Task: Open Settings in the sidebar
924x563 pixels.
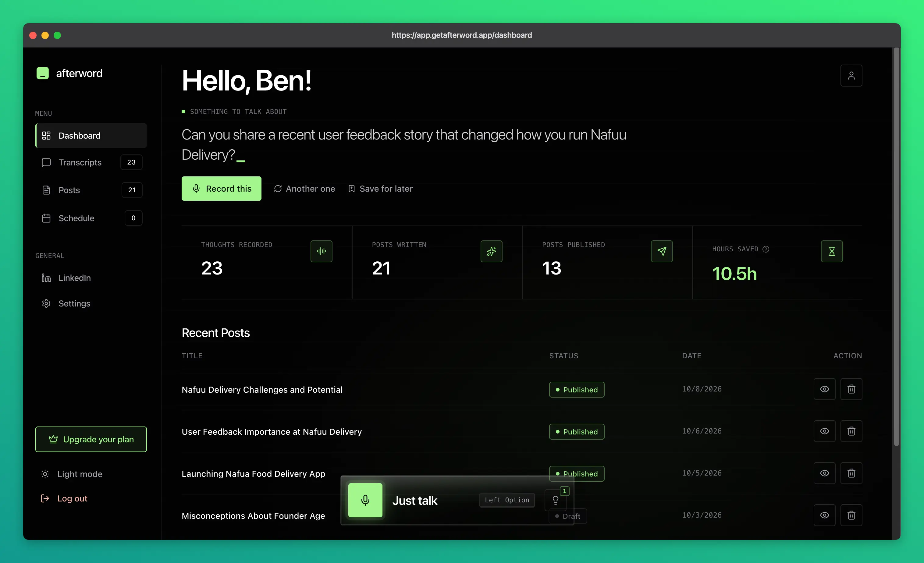Action: [x=91, y=303]
